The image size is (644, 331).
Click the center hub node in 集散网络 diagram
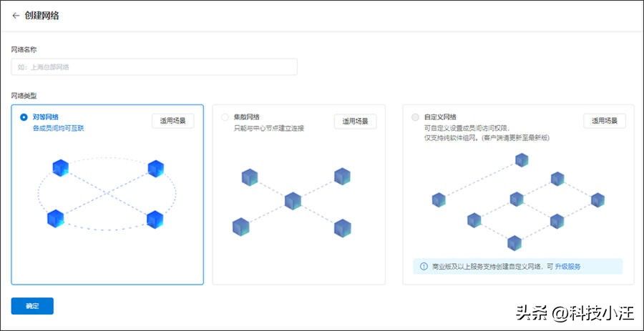[x=293, y=201]
